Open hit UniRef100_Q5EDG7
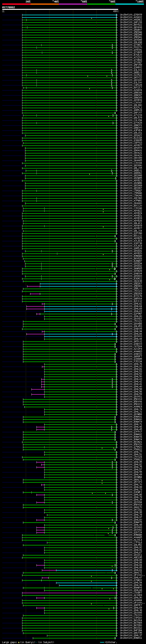Viewport: 146px width, 644px height. point(131,284)
